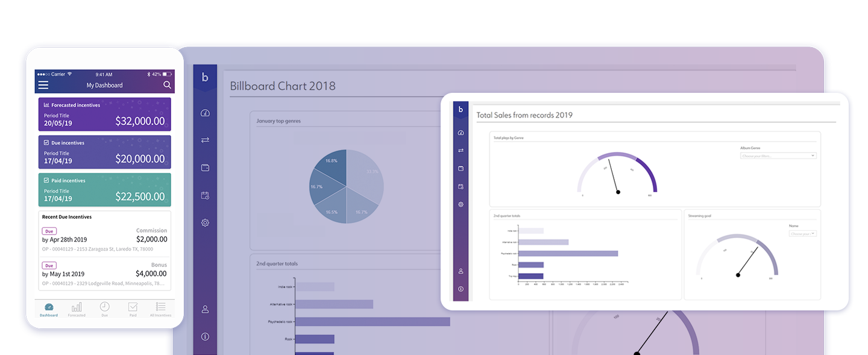Tap the search icon in the mobile app header
868x355 pixels.
167,85
